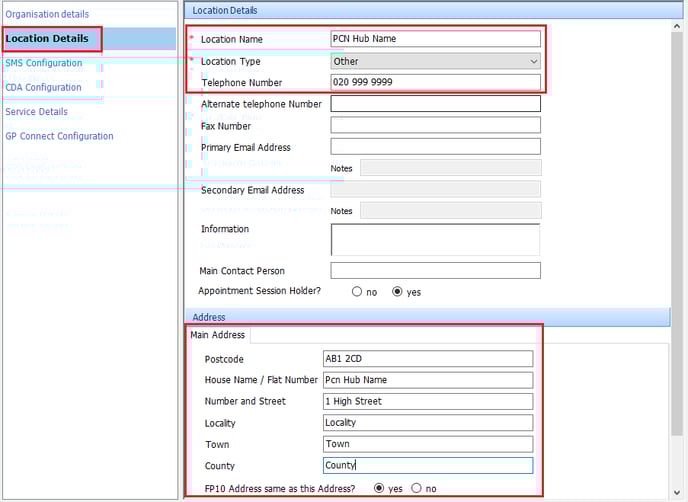Select yes for Appointment Session Holder
This screenshot has height=502, width=688.
[x=398, y=292]
